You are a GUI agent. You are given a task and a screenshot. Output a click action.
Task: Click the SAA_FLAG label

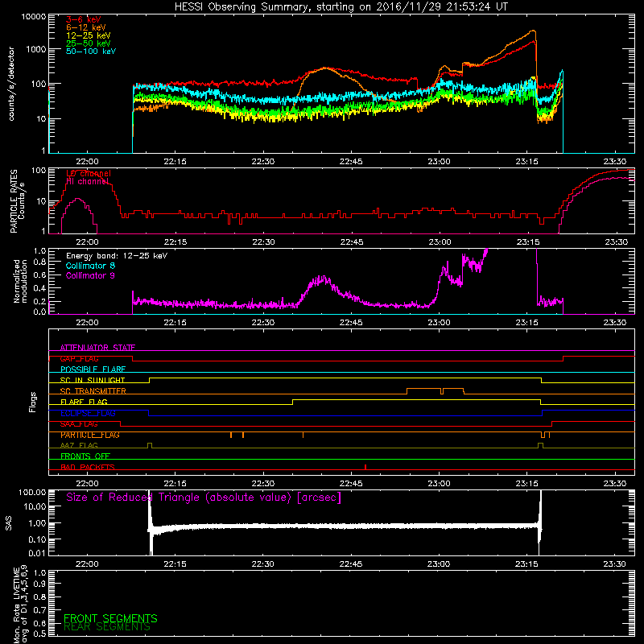point(79,423)
